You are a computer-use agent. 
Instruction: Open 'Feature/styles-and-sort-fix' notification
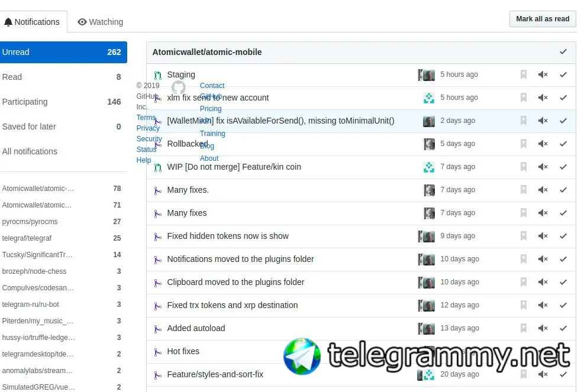coord(215,374)
